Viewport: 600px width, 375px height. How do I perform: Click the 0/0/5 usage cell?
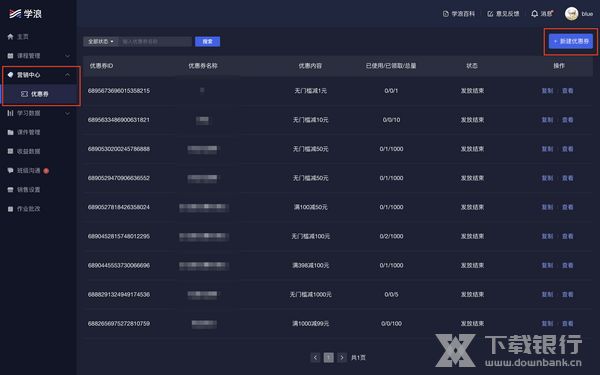pyautogui.click(x=391, y=294)
